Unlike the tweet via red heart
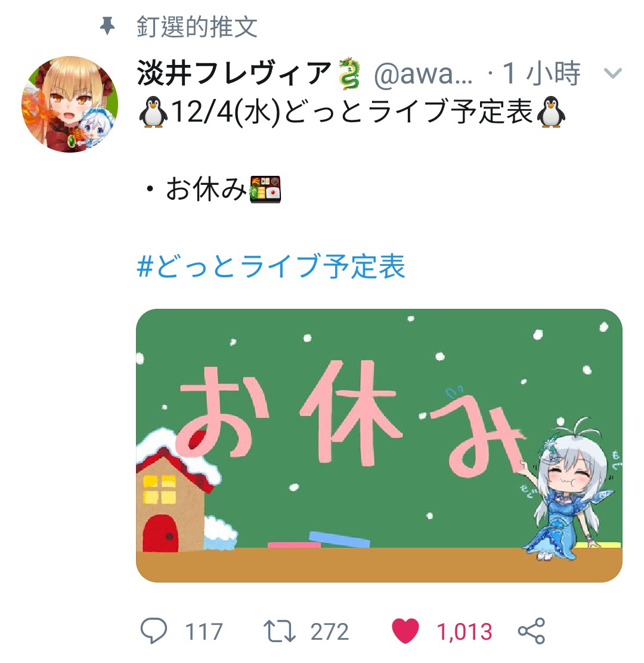 pyautogui.click(x=405, y=631)
